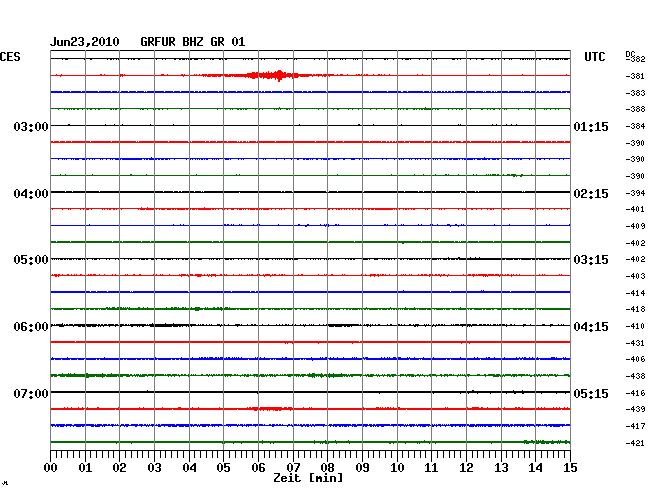Click the 02:15 UTC time label

pyautogui.click(x=591, y=194)
